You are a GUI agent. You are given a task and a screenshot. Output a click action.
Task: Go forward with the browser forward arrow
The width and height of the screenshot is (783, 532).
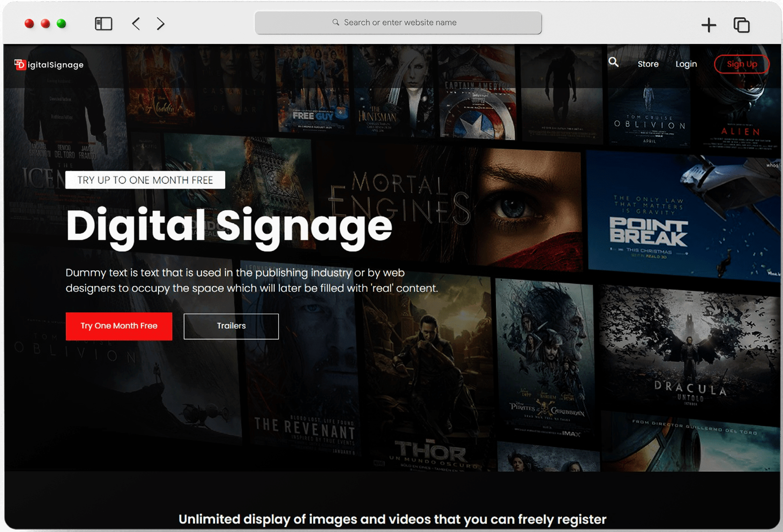pos(160,24)
